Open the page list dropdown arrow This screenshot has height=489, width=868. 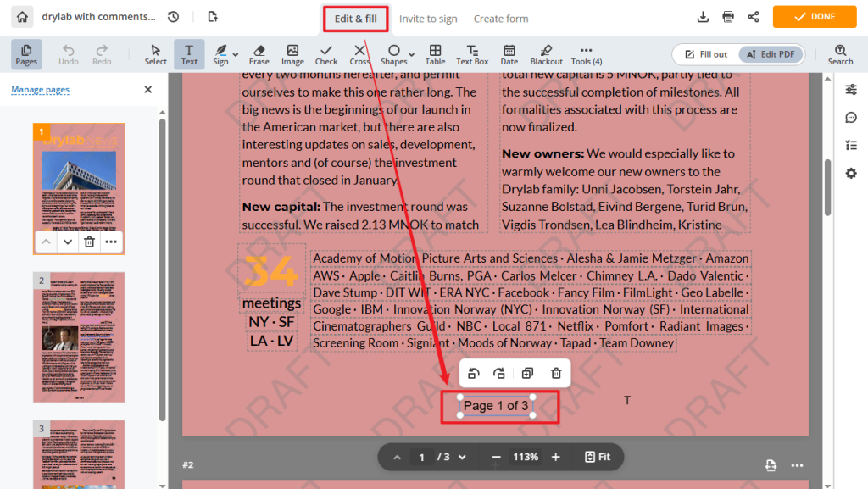462,457
